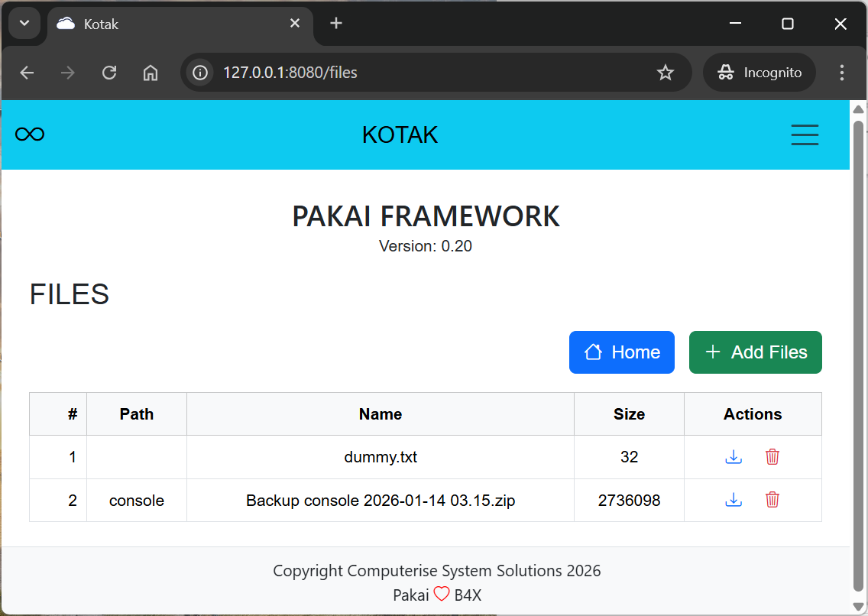Reload the Kotak page
868x616 pixels.
tap(108, 72)
